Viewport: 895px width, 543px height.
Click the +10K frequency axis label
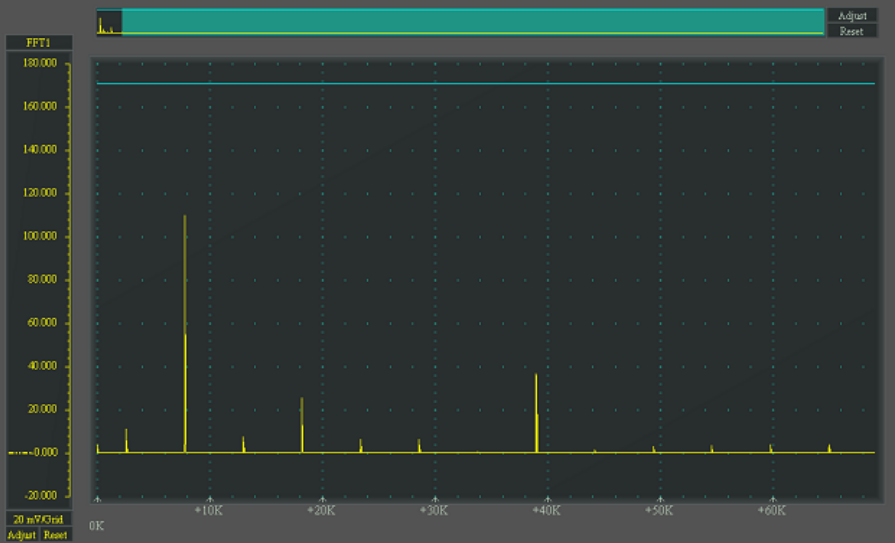click(208, 510)
